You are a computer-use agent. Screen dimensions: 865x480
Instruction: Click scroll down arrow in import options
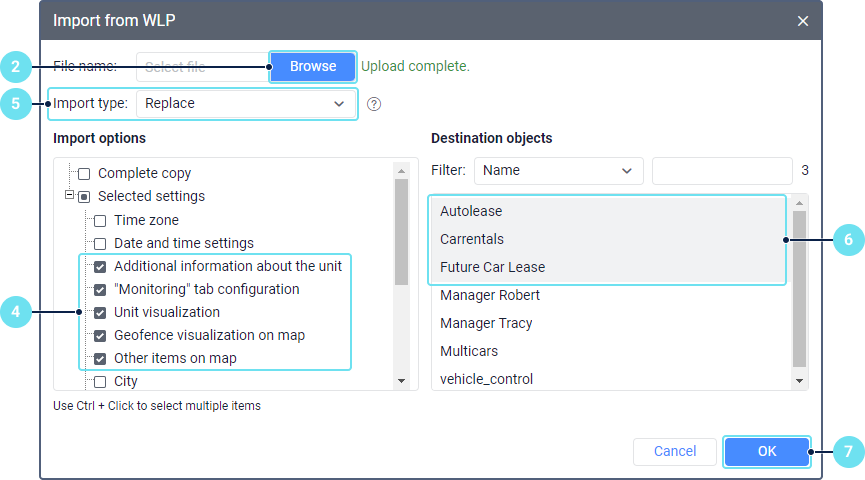click(x=402, y=381)
